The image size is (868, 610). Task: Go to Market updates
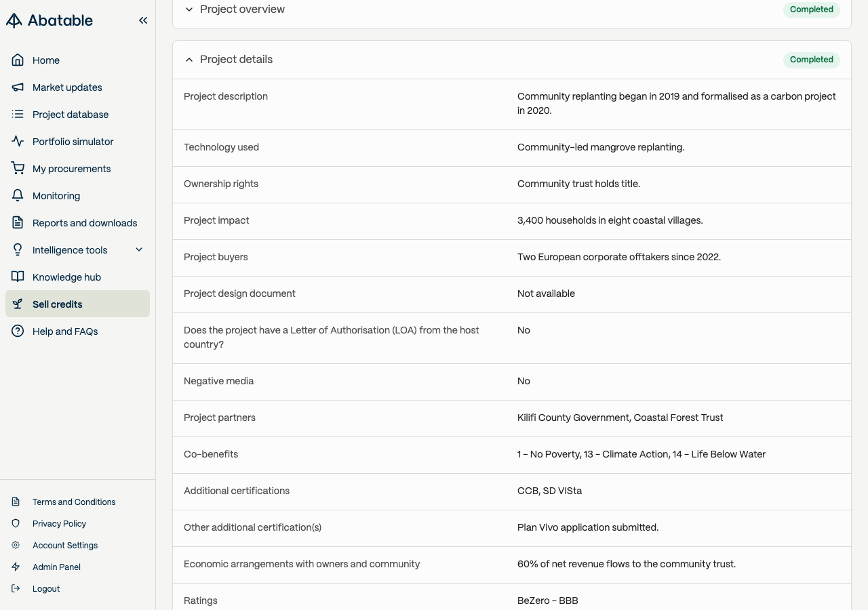[77, 87]
